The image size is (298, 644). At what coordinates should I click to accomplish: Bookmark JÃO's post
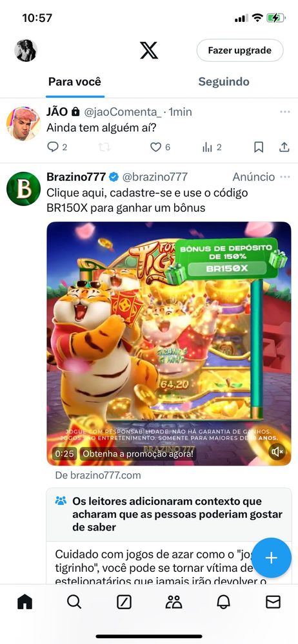pos(259,147)
